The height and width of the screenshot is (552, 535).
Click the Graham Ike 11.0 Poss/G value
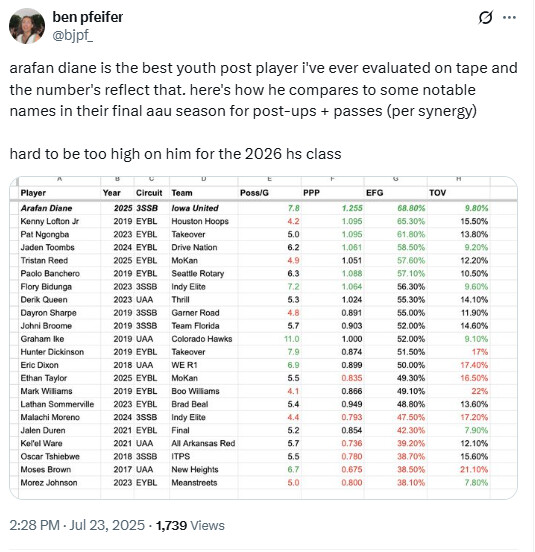(x=291, y=339)
